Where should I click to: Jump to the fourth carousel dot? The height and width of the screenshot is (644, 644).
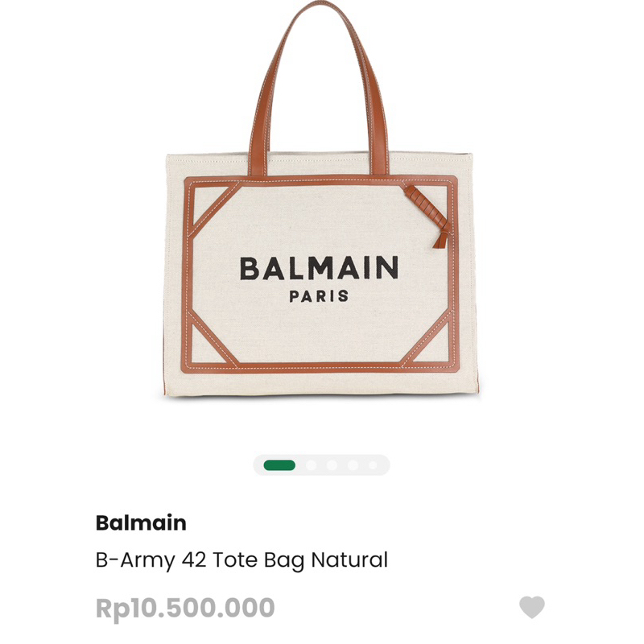[x=353, y=464]
